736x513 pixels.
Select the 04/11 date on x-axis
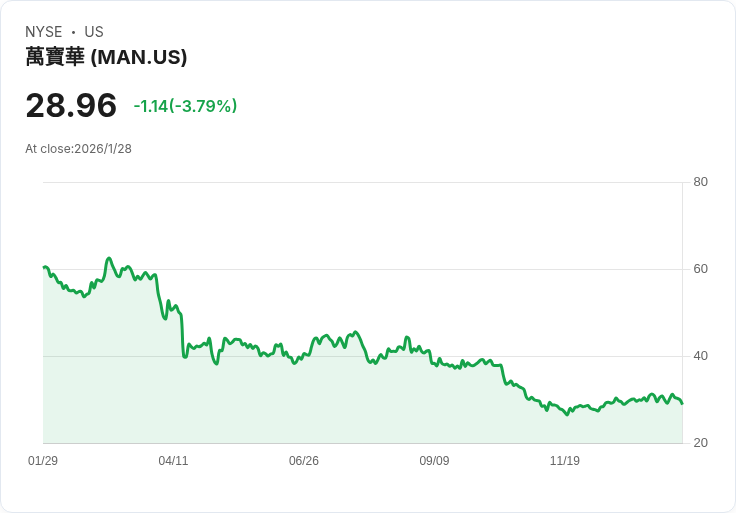173,461
